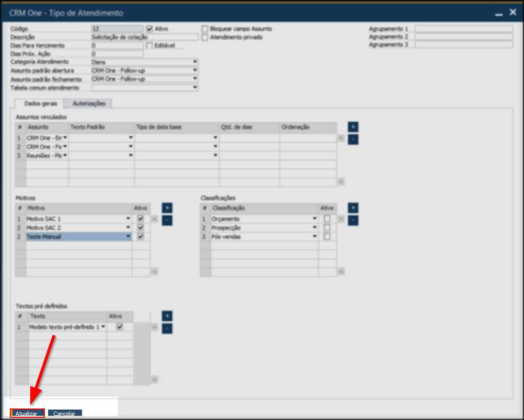Remove row from Assuntos vinculados table
524x420 pixels.
tap(353, 139)
